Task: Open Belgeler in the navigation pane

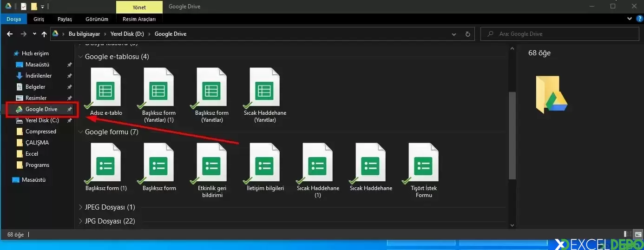Action: pyautogui.click(x=35, y=87)
